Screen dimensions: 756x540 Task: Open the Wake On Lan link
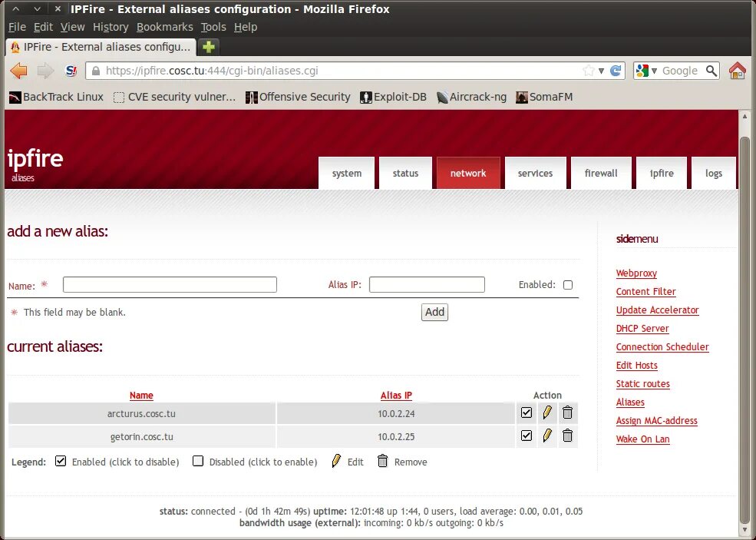click(x=642, y=439)
